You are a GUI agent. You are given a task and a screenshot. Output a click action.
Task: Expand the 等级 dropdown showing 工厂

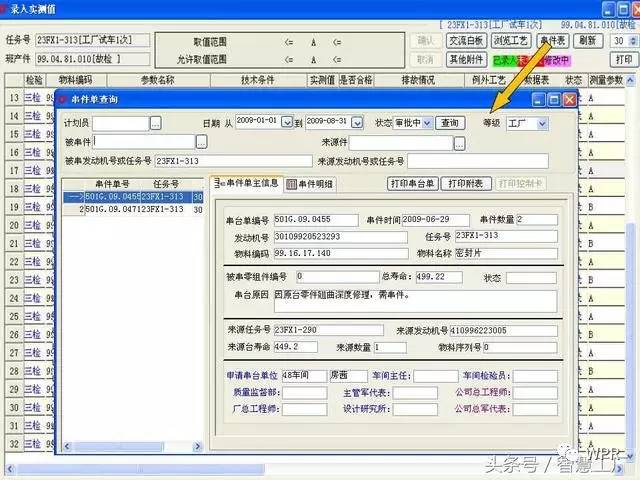point(543,123)
